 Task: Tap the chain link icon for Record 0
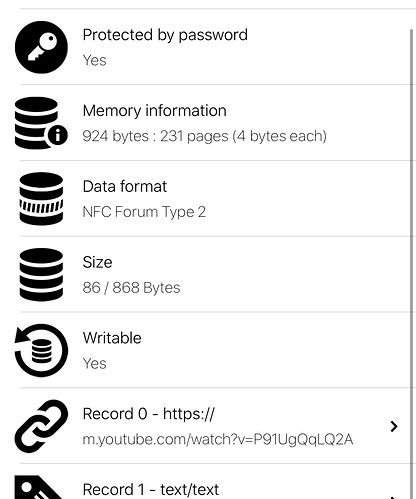click(41, 426)
